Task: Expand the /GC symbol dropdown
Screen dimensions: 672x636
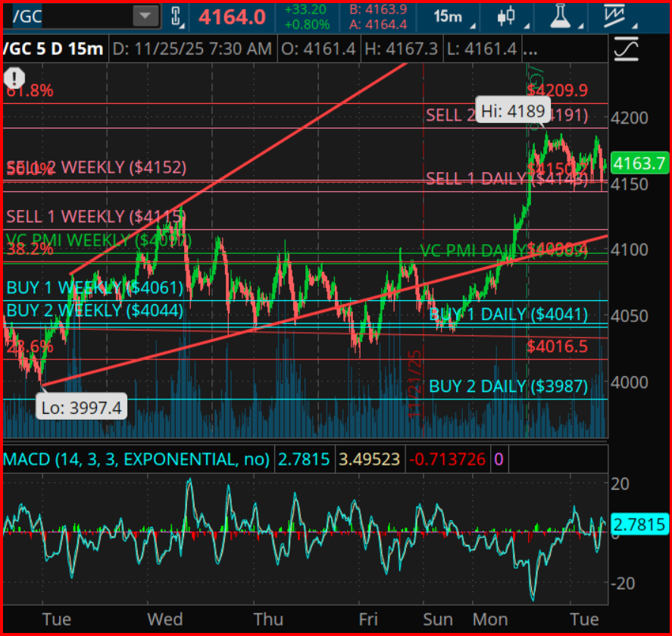Action: 146,14
